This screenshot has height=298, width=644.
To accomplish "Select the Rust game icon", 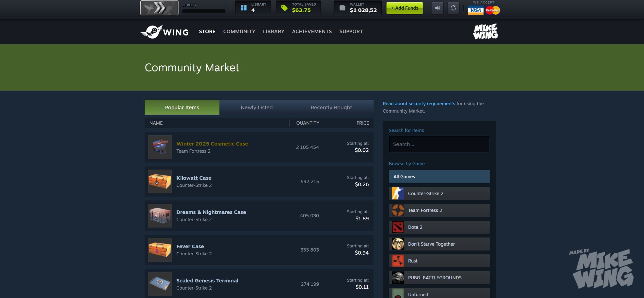I will point(398,261).
